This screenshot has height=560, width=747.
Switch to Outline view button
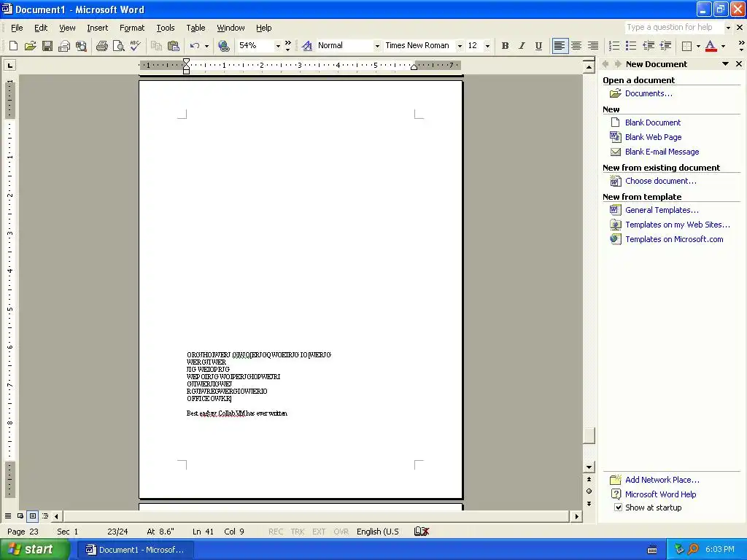45,516
